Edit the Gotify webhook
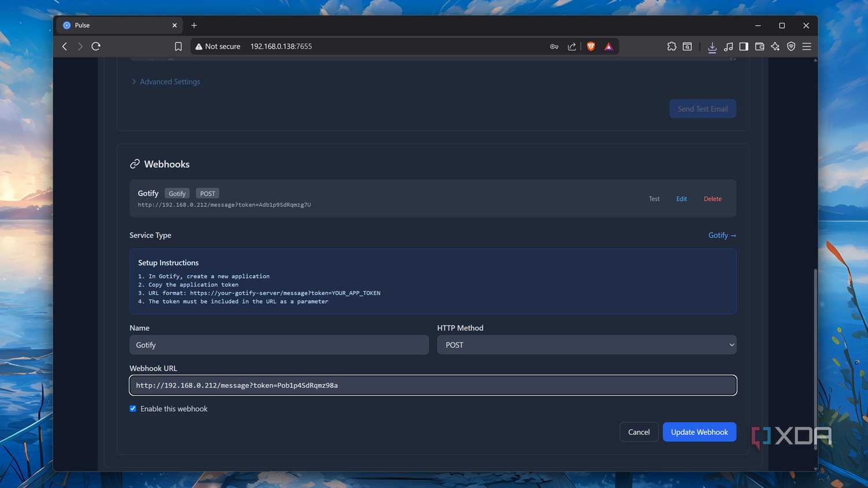This screenshot has width=868, height=488. tap(682, 199)
